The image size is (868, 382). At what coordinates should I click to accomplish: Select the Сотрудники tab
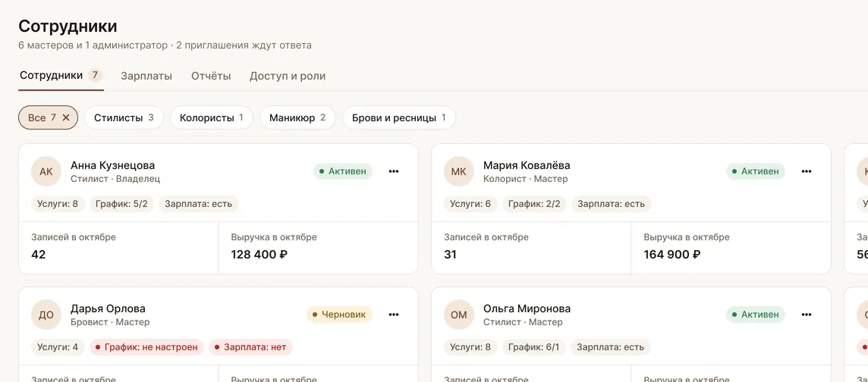tap(61, 75)
